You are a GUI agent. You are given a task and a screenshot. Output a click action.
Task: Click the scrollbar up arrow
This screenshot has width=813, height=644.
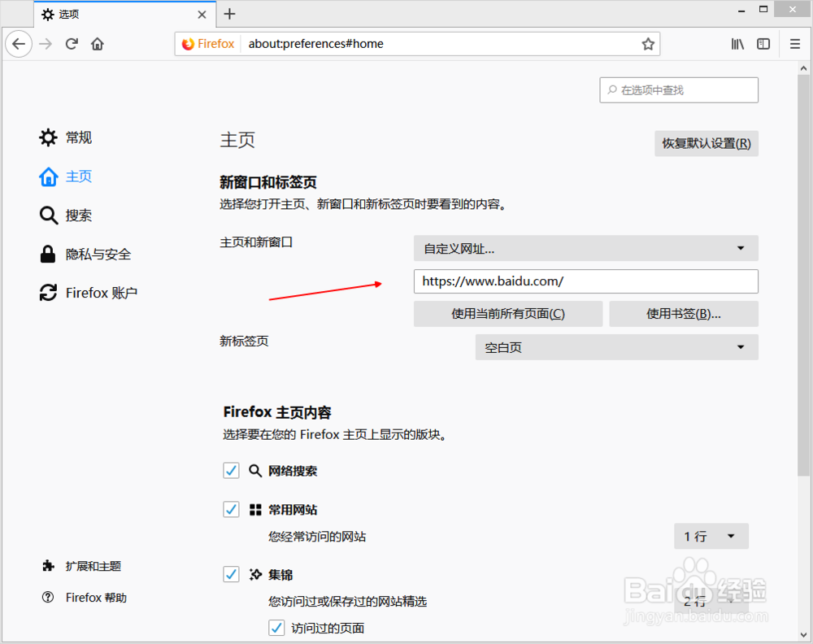pos(803,68)
